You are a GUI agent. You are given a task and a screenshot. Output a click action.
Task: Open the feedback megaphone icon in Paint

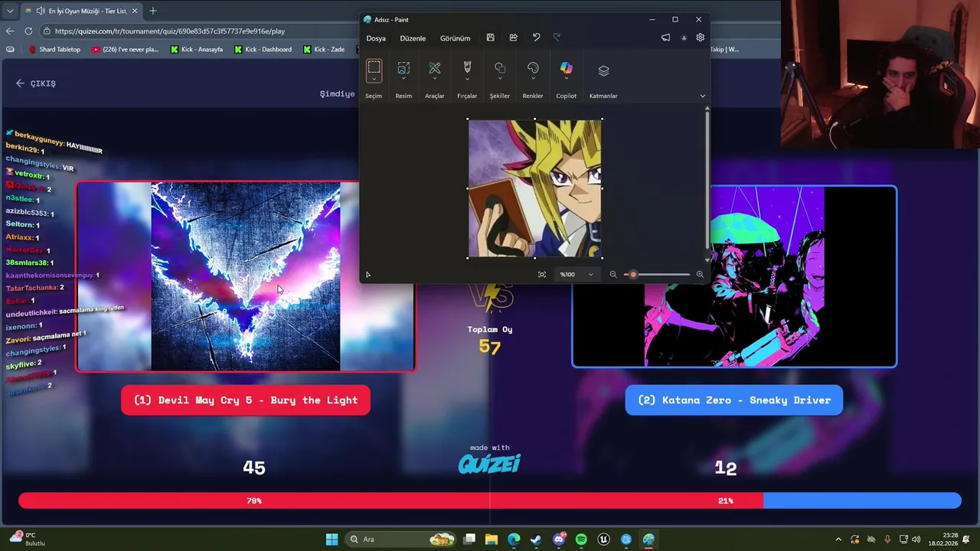pos(665,37)
